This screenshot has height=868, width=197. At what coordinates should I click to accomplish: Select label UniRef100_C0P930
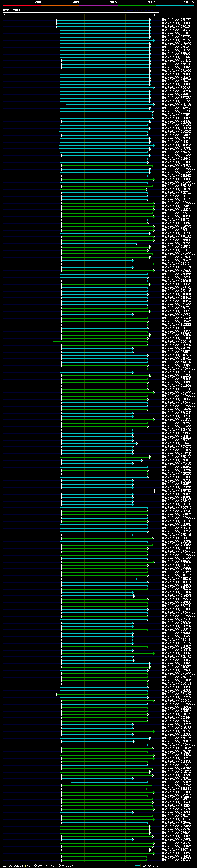click(177, 91)
